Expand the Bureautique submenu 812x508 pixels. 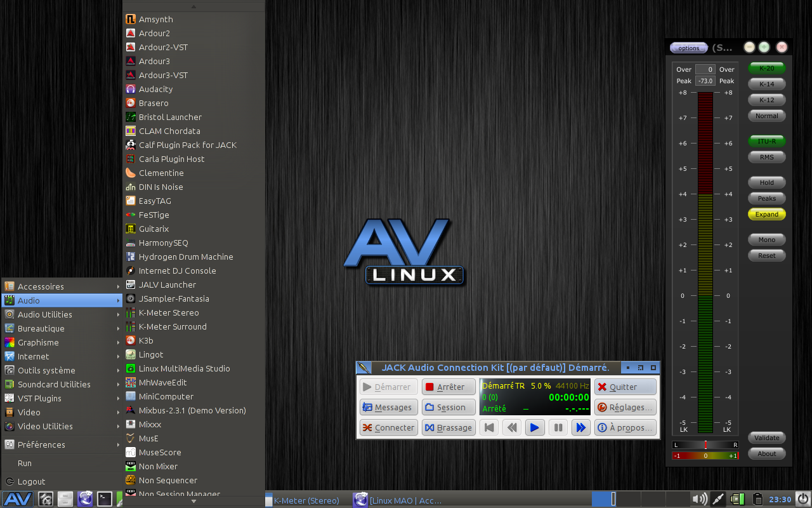tap(62, 328)
